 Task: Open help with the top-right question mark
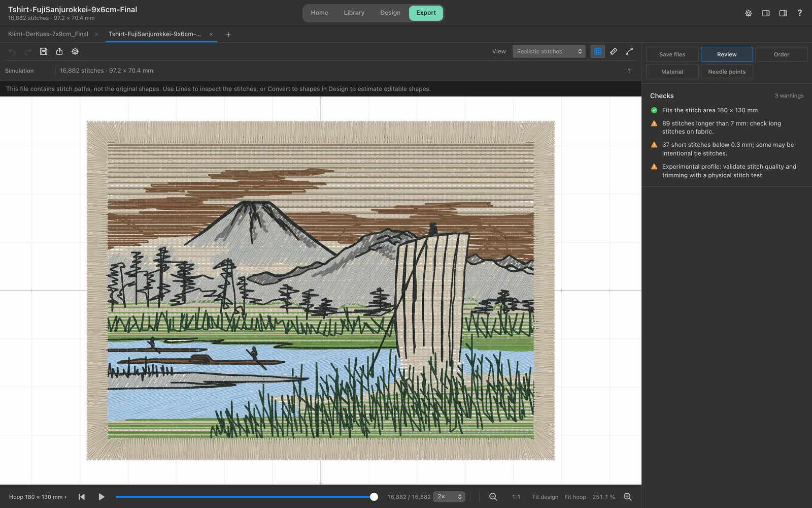(800, 13)
